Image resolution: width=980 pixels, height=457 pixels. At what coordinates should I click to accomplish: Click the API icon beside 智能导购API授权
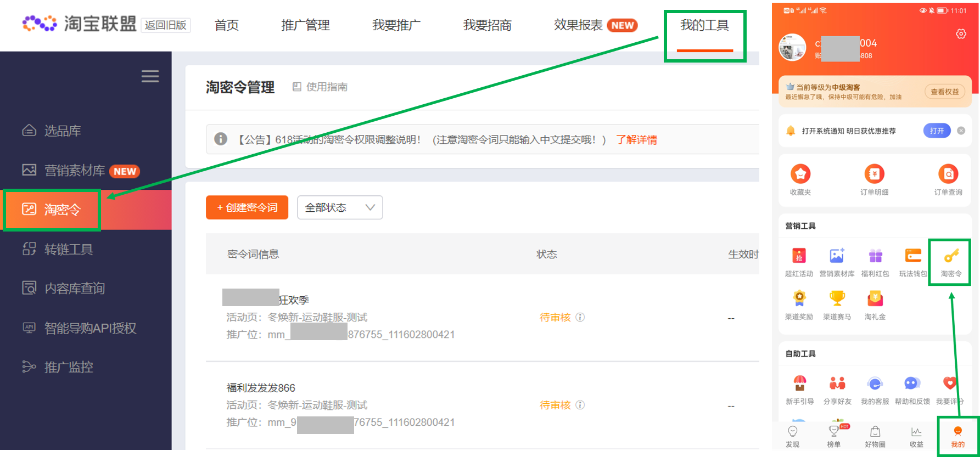coord(29,328)
